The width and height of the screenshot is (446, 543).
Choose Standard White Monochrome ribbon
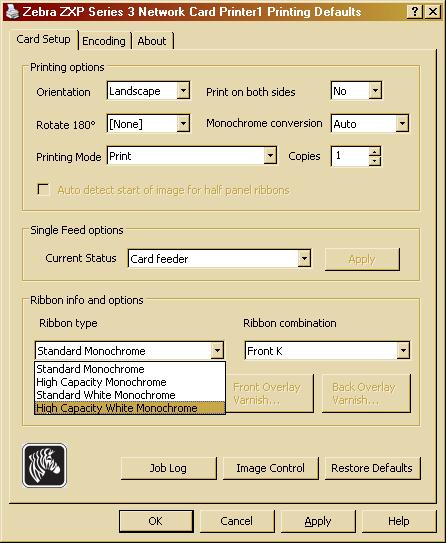coord(130,395)
